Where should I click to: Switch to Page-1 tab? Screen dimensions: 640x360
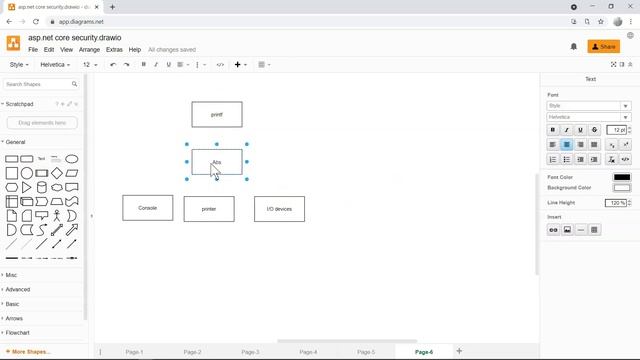[x=134, y=352]
